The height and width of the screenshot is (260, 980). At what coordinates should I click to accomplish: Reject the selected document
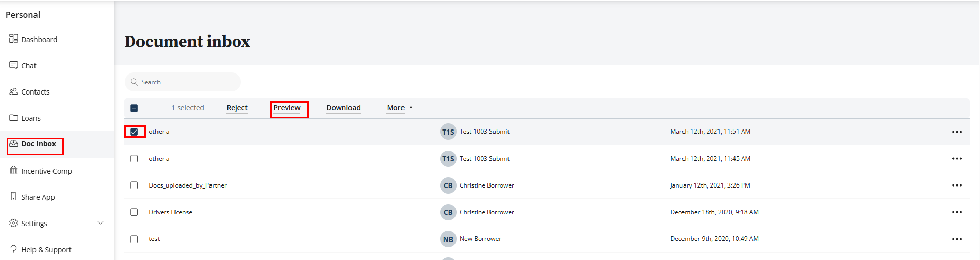(x=237, y=108)
